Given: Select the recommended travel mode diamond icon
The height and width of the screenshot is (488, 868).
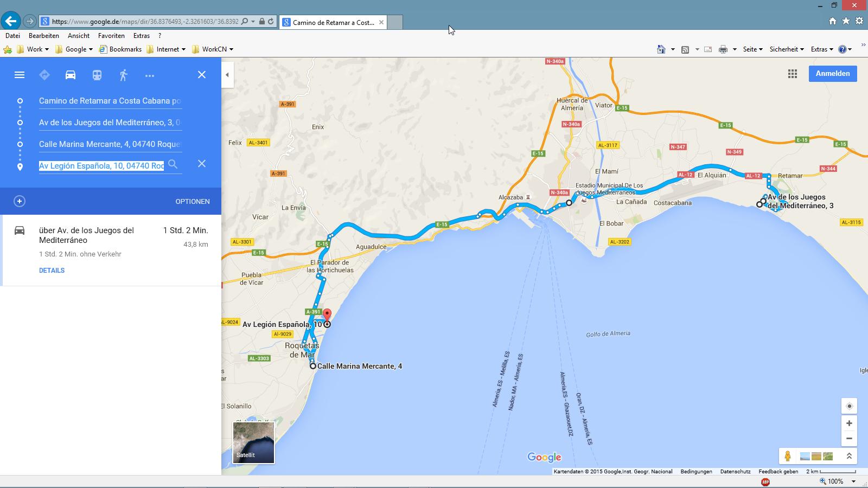Looking at the screenshot, I should pos(44,75).
